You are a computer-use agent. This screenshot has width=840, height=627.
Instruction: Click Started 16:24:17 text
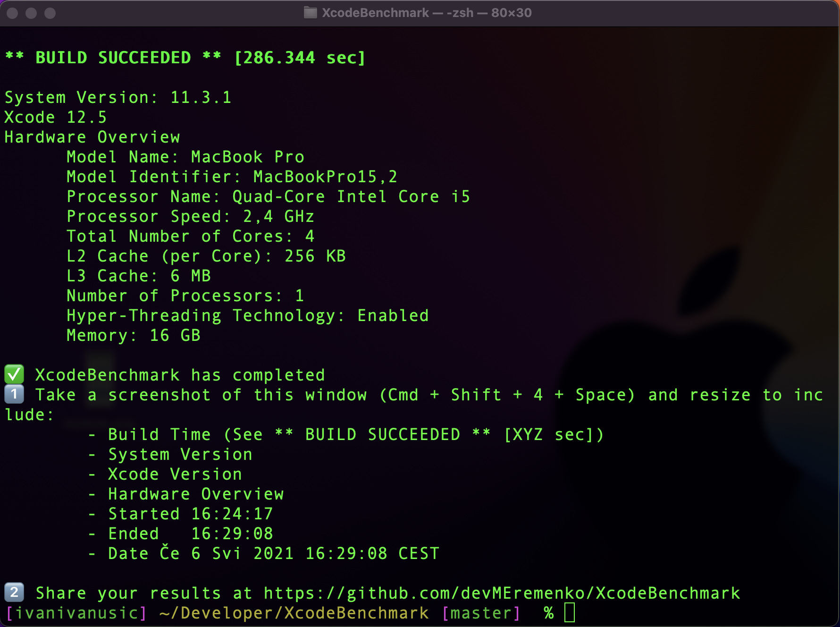pyautogui.click(x=180, y=514)
